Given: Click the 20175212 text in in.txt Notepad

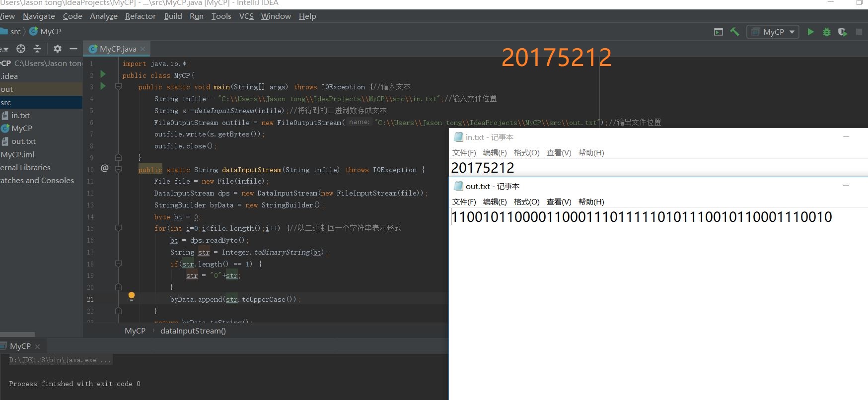Looking at the screenshot, I should tap(483, 168).
